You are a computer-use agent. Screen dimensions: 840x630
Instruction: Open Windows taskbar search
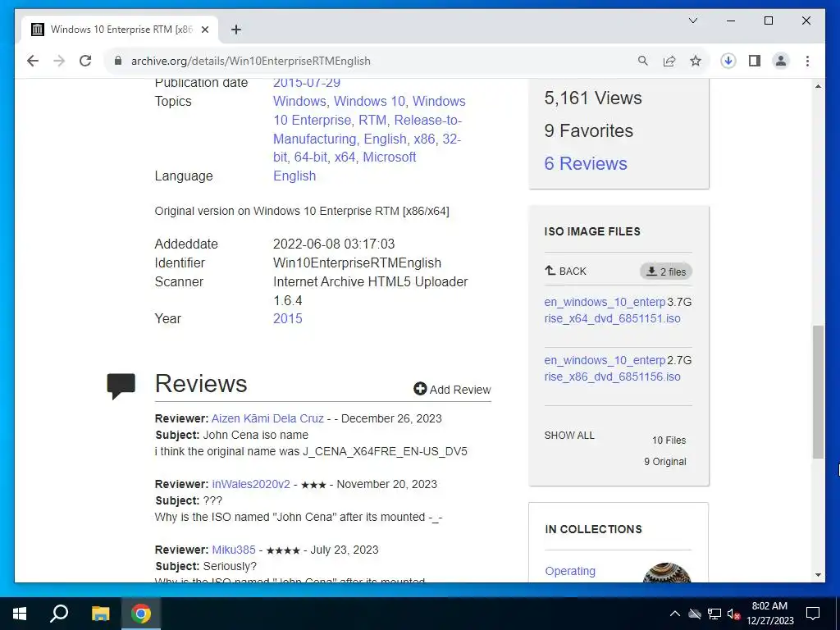point(59,614)
